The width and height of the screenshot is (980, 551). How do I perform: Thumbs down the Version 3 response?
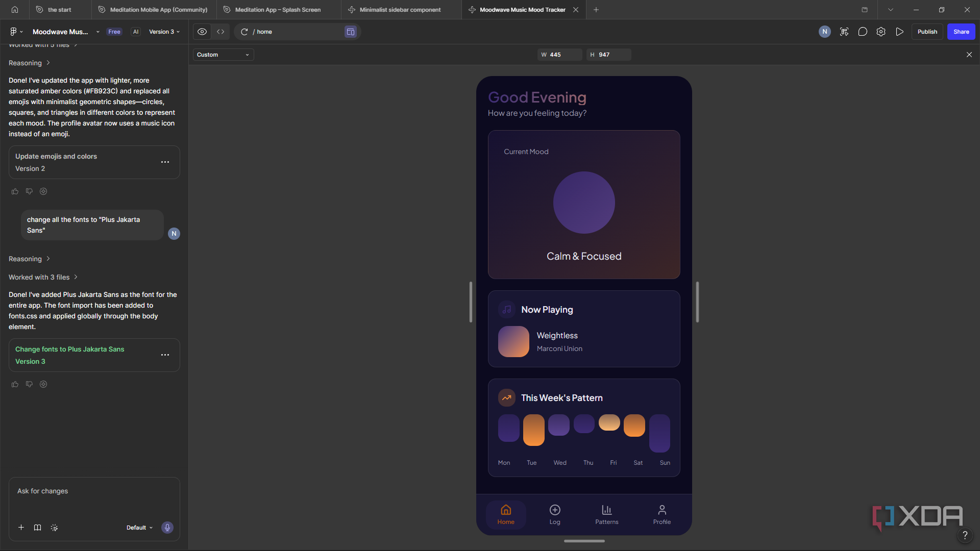click(x=29, y=384)
